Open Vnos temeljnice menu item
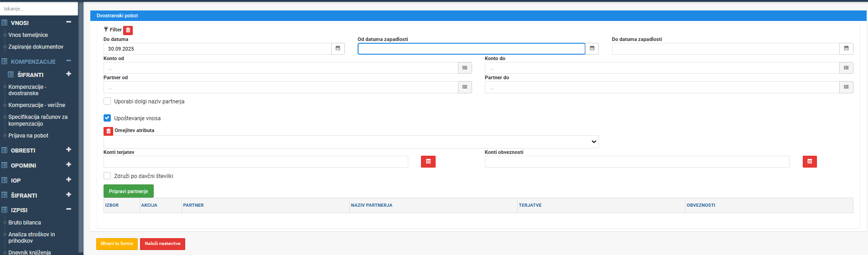The width and height of the screenshot is (868, 255). tap(28, 35)
